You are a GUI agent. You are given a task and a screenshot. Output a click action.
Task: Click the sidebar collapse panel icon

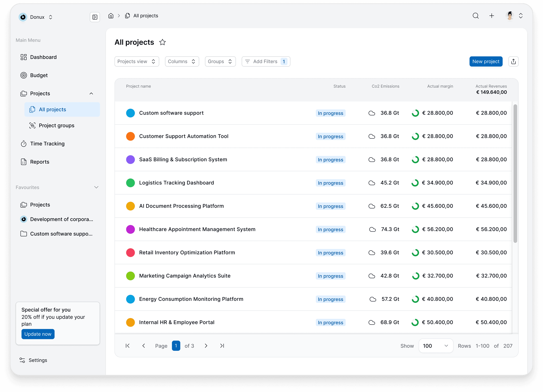pos(95,17)
